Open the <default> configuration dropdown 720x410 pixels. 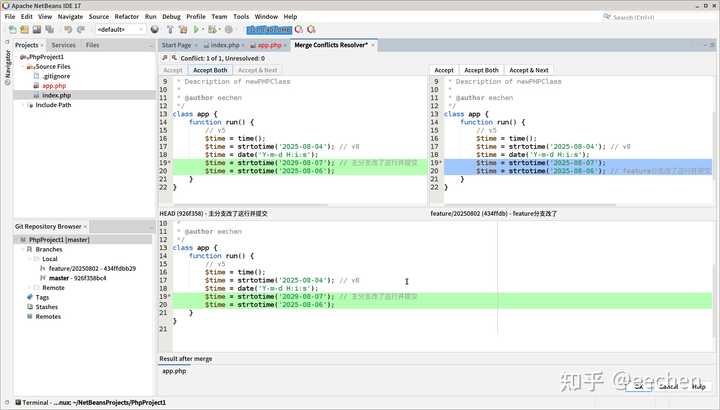click(x=120, y=29)
